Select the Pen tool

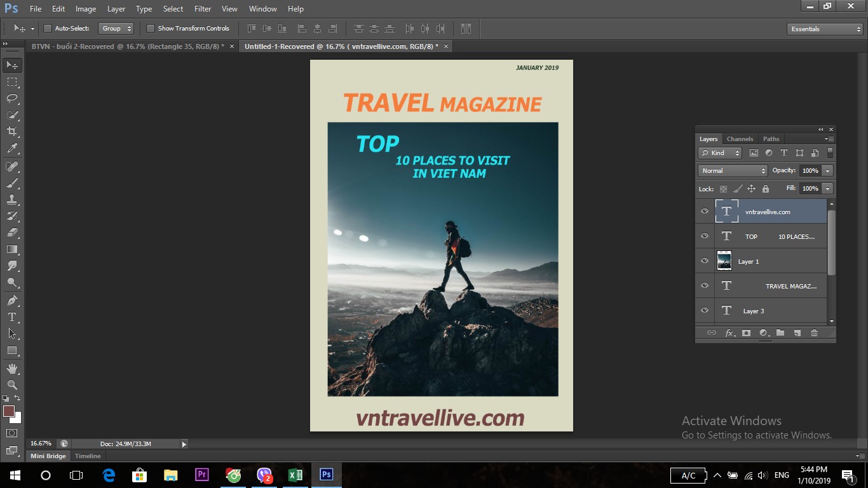pos(12,301)
